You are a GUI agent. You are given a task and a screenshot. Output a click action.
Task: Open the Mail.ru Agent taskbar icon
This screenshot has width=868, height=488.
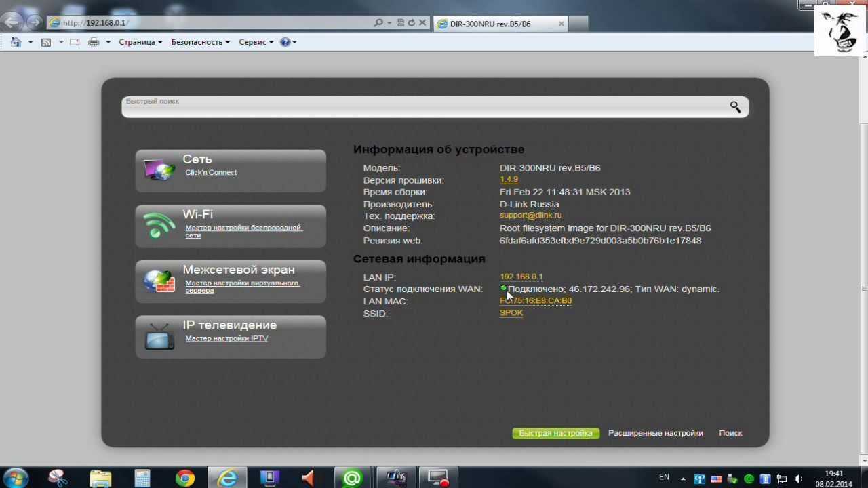pyautogui.click(x=352, y=478)
